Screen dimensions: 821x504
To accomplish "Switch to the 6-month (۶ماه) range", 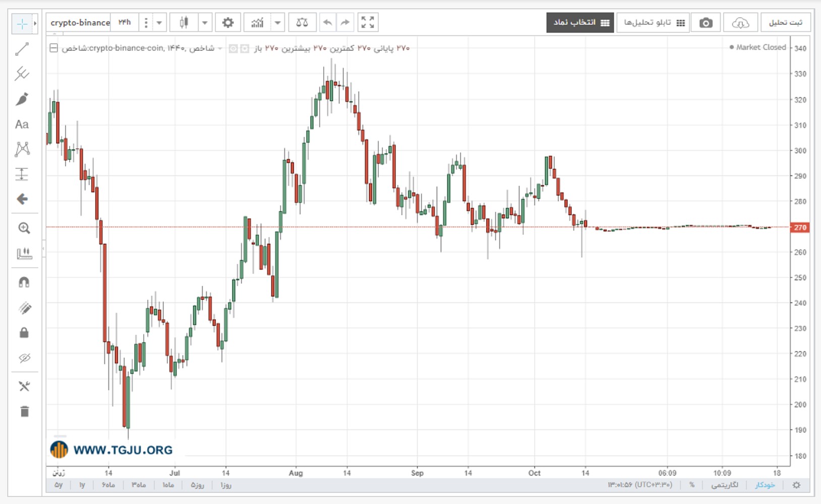I will point(108,485).
